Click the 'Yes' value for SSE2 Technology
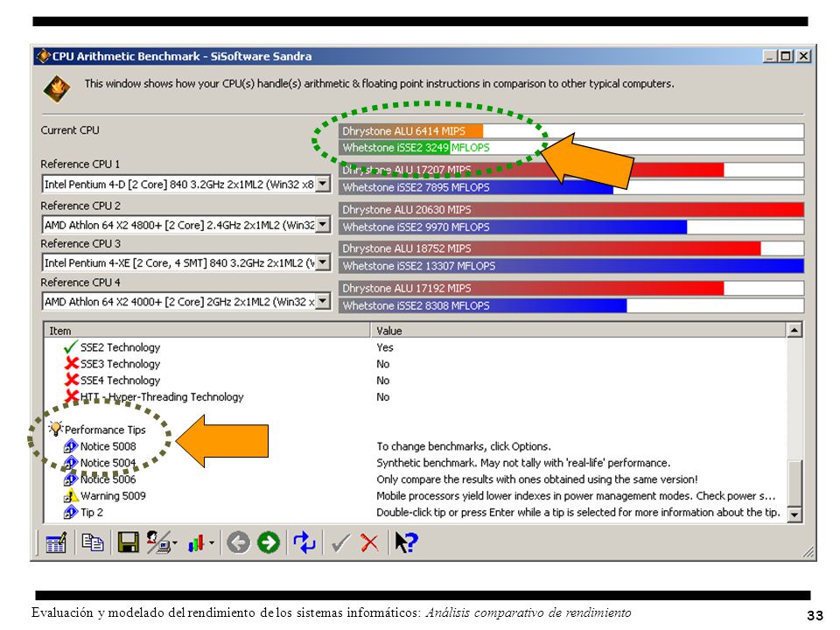The image size is (840, 630). pyautogui.click(x=385, y=347)
